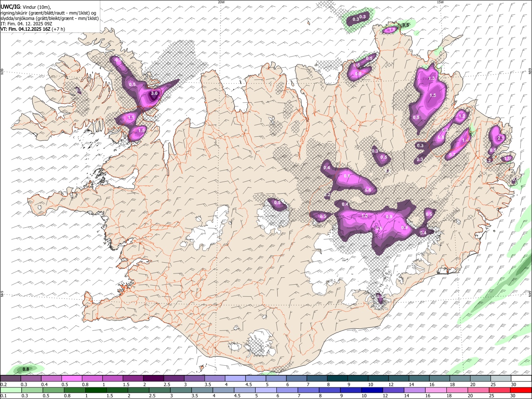The image size is (532, 399).
Task: Select the upper legend swatch labeled 0.5
Action: click(x=72, y=378)
